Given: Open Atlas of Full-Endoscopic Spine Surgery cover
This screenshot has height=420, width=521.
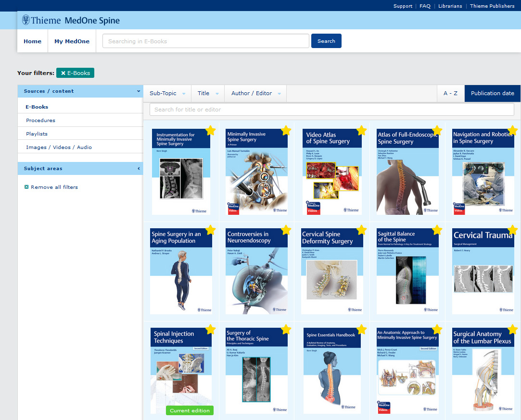Looking at the screenshot, I should coord(407,172).
